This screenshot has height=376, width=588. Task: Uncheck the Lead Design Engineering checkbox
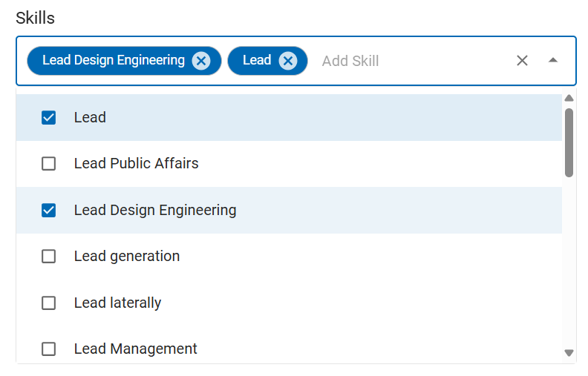(49, 211)
